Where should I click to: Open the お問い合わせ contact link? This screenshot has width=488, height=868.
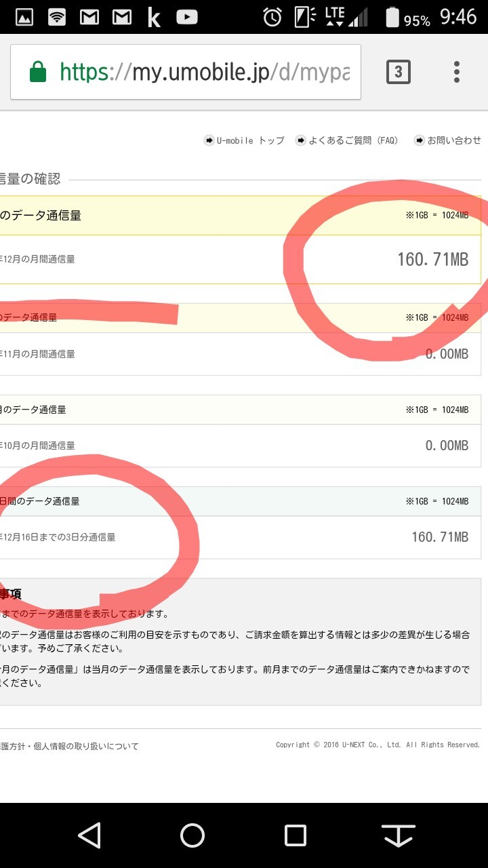pyautogui.click(x=454, y=140)
